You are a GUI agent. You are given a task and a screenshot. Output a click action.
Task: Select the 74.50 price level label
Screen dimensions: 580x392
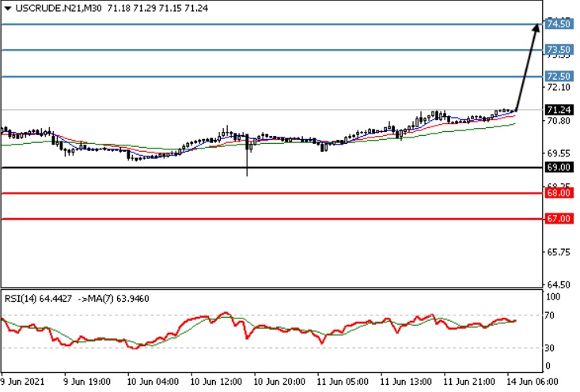pos(559,24)
